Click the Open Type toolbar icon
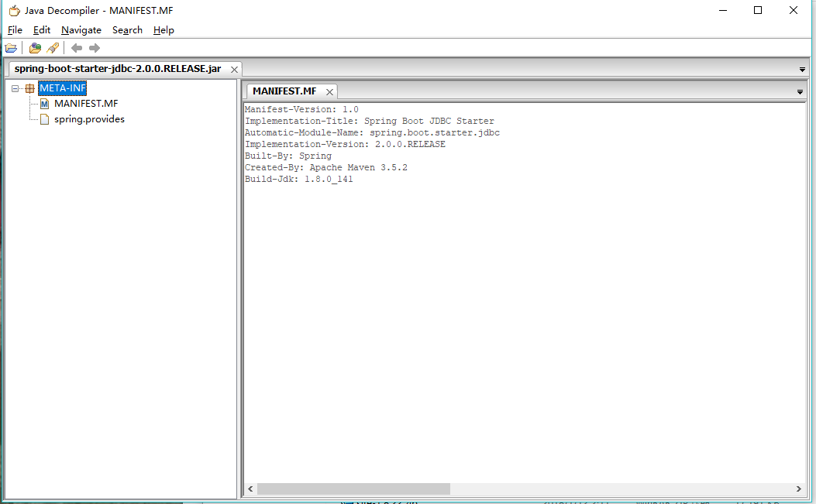The width and height of the screenshot is (816, 504). 35,48
